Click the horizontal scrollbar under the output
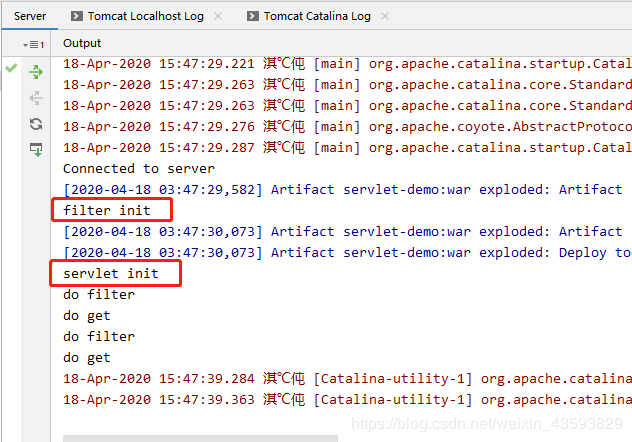 [x=200, y=438]
